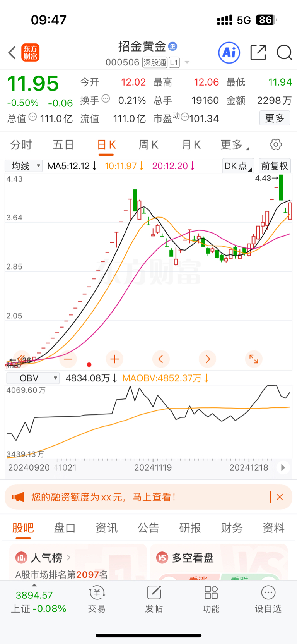Screen dimensions: 297x644
Task: Zoom in chart with plus button
Action: [x=114, y=359]
